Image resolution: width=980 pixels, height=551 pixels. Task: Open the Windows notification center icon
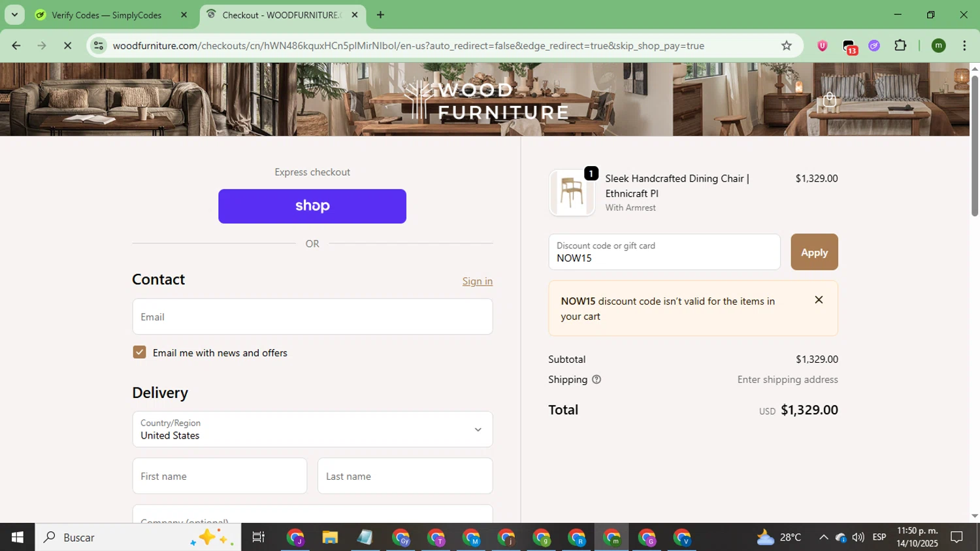pyautogui.click(x=957, y=537)
